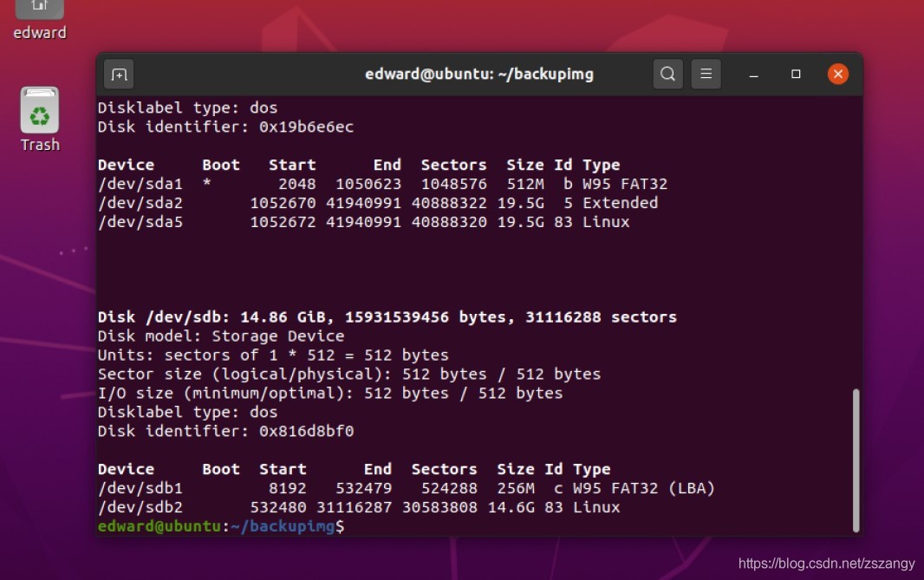Open the Trash desktop icon
This screenshot has height=580, width=924.
[40, 120]
